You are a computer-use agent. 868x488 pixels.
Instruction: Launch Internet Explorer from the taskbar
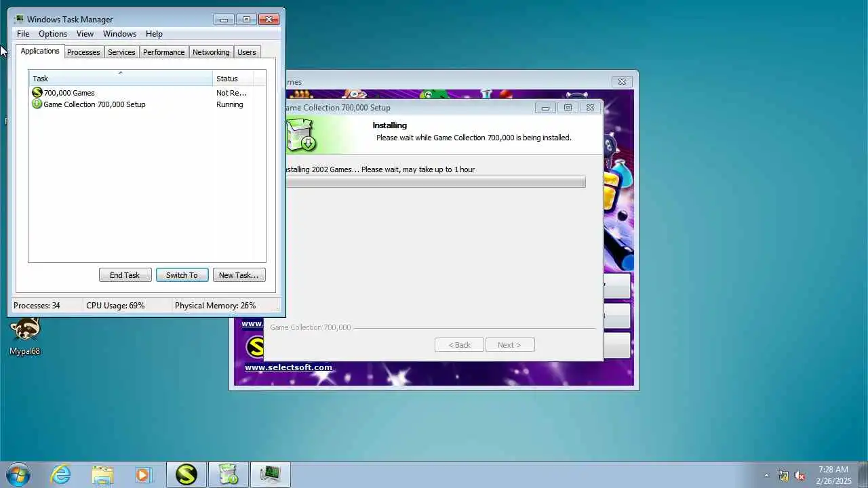point(61,474)
